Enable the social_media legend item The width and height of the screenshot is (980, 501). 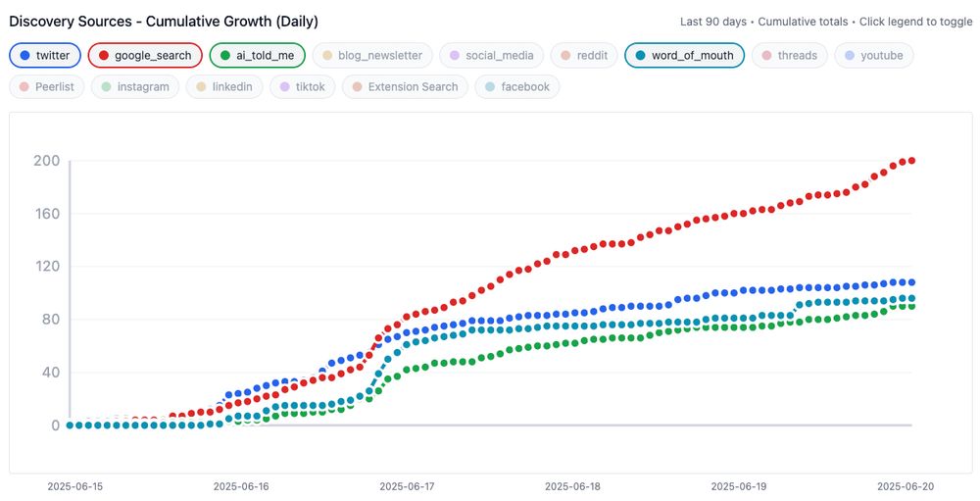pos(487,56)
